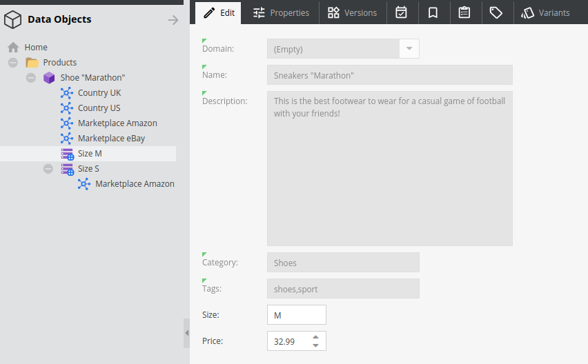588x364 pixels.
Task: Collapse the Shoe "Marathon" node
Action: coord(31,78)
